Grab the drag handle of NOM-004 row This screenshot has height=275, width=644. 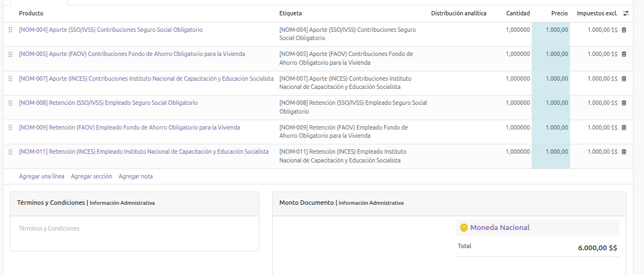pos(10,30)
